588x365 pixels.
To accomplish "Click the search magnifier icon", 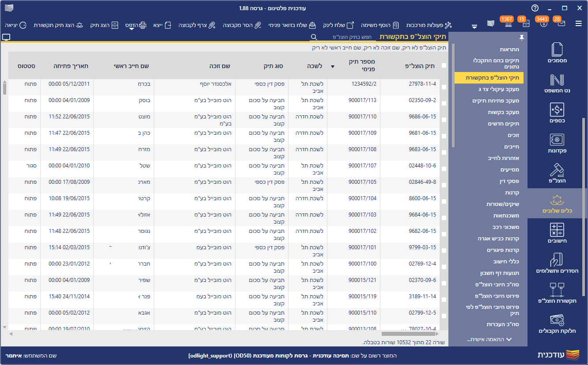I will [314, 37].
